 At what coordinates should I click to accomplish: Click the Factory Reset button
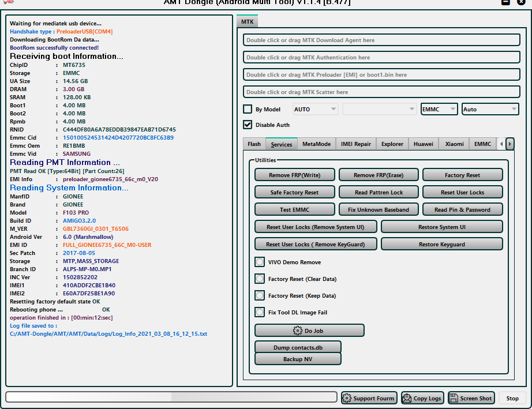pos(462,175)
